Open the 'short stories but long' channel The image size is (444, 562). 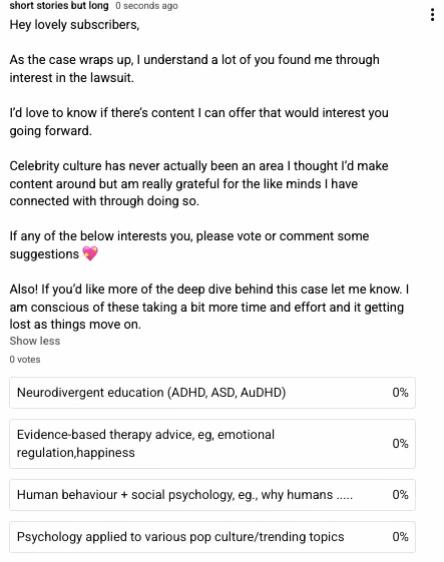pyautogui.click(x=59, y=5)
